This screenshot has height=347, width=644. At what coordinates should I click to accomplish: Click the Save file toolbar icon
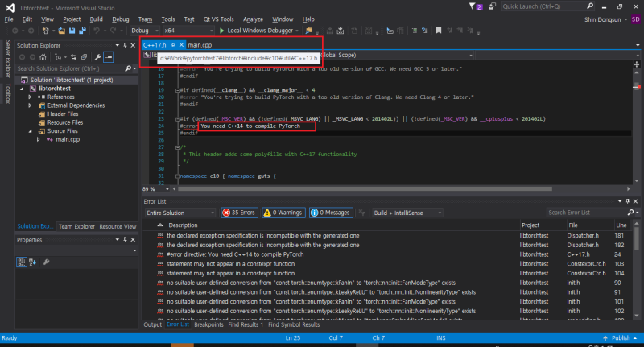tap(72, 31)
